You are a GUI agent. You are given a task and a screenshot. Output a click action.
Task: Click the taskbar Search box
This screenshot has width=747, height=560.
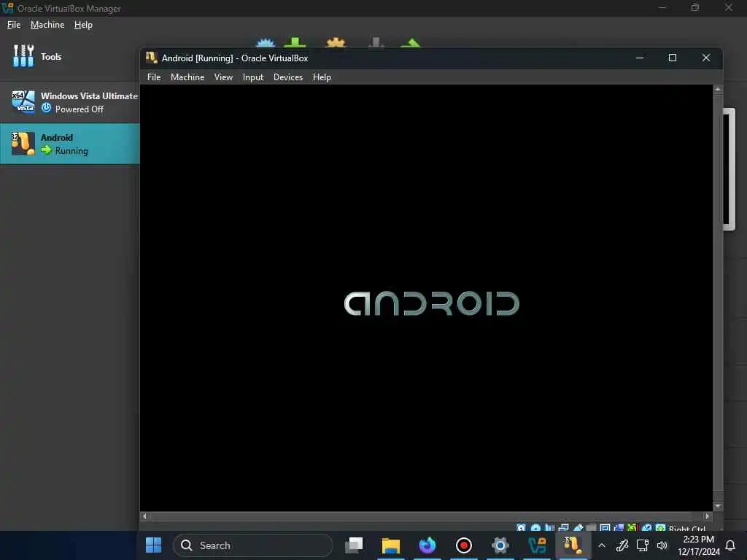pos(253,545)
